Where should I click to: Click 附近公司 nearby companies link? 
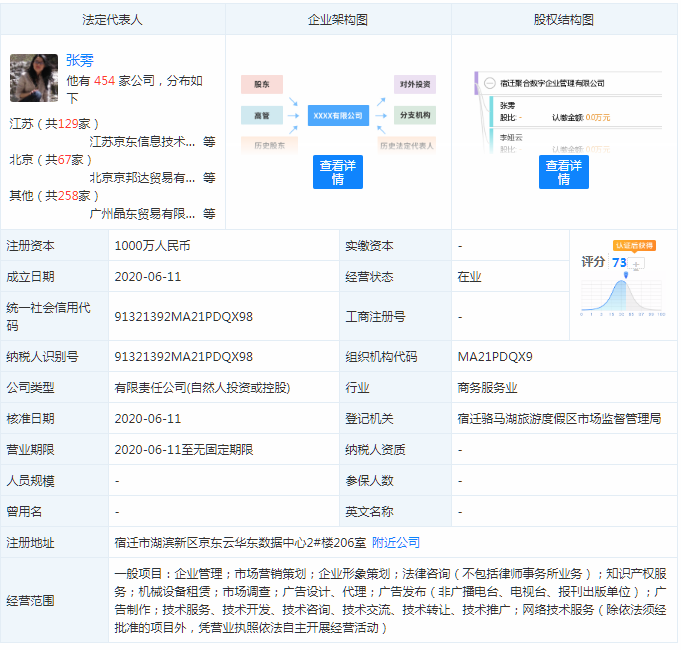tap(396, 542)
